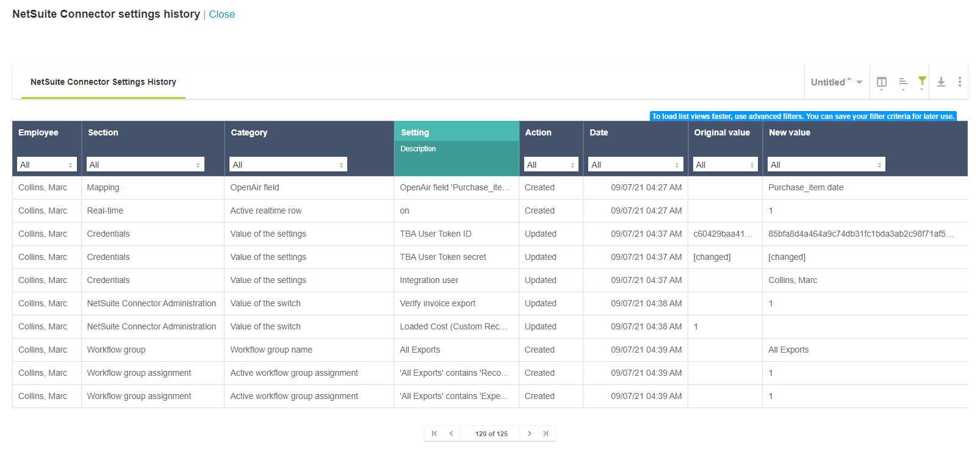Go to the previous page
This screenshot has width=980, height=449.
[x=451, y=434]
